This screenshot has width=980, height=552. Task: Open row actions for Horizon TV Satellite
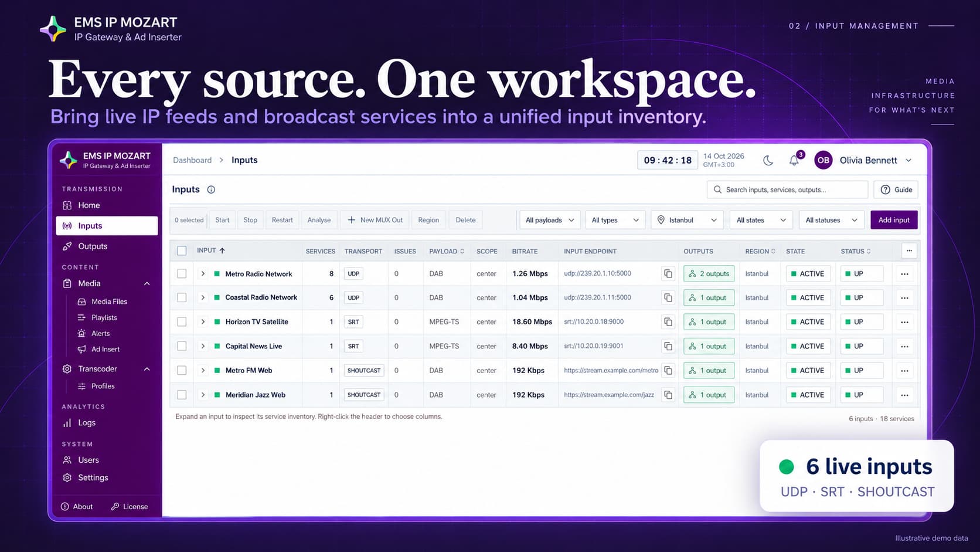[x=904, y=322]
